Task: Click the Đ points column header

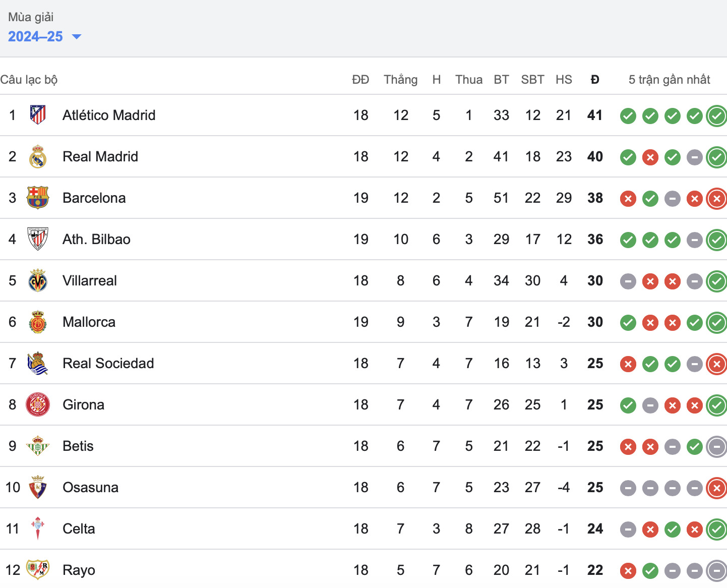Action: tap(595, 80)
